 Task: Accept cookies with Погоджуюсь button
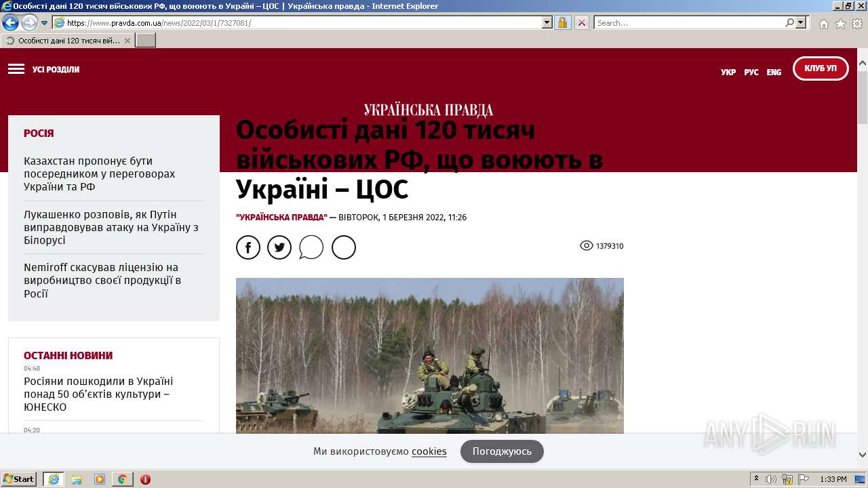point(502,451)
